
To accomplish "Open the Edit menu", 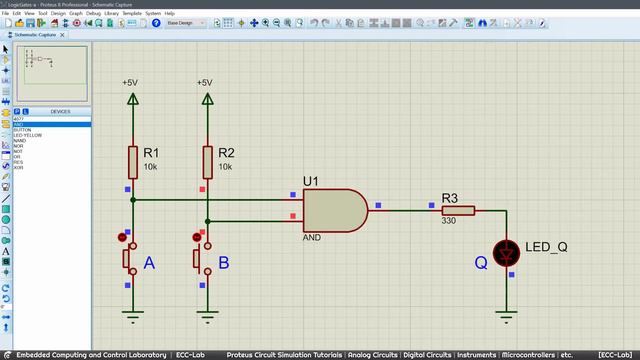I will coord(17,13).
